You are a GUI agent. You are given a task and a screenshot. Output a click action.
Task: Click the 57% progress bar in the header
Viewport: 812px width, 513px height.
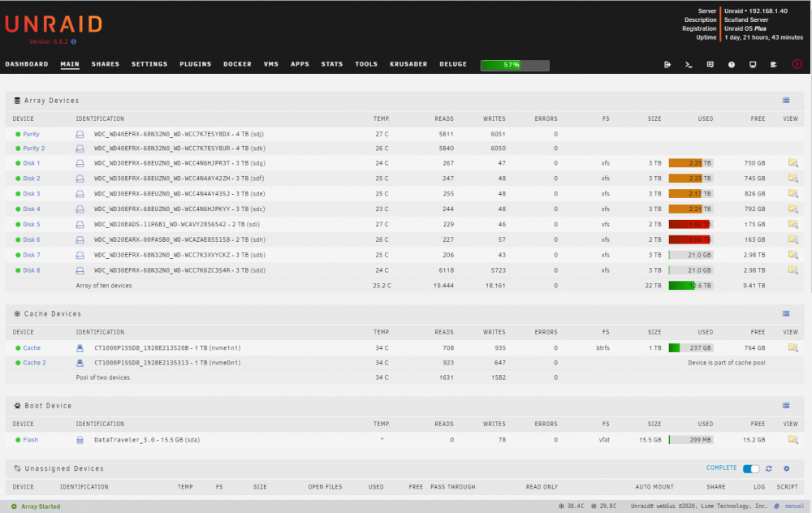[515, 65]
